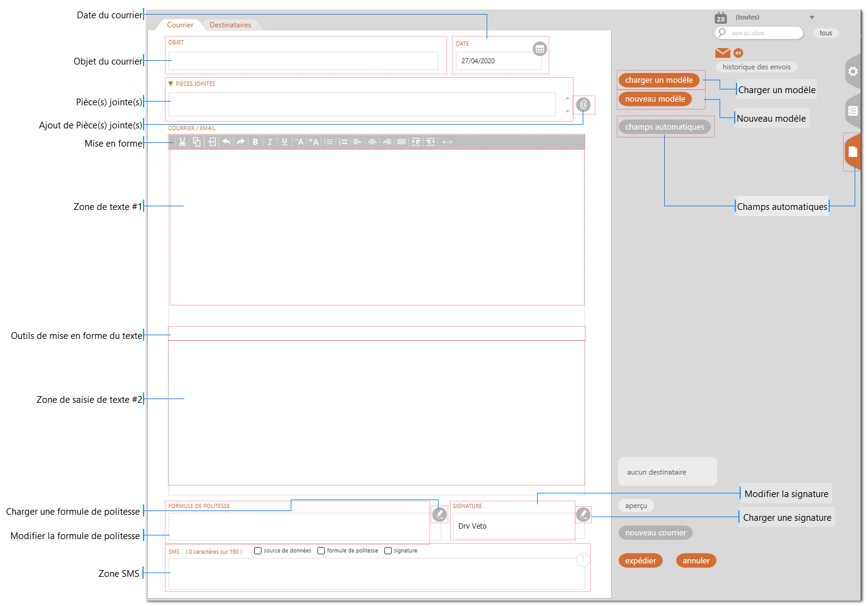This screenshot has height=606, width=868.
Task: Align text to the left
Action: click(x=358, y=142)
